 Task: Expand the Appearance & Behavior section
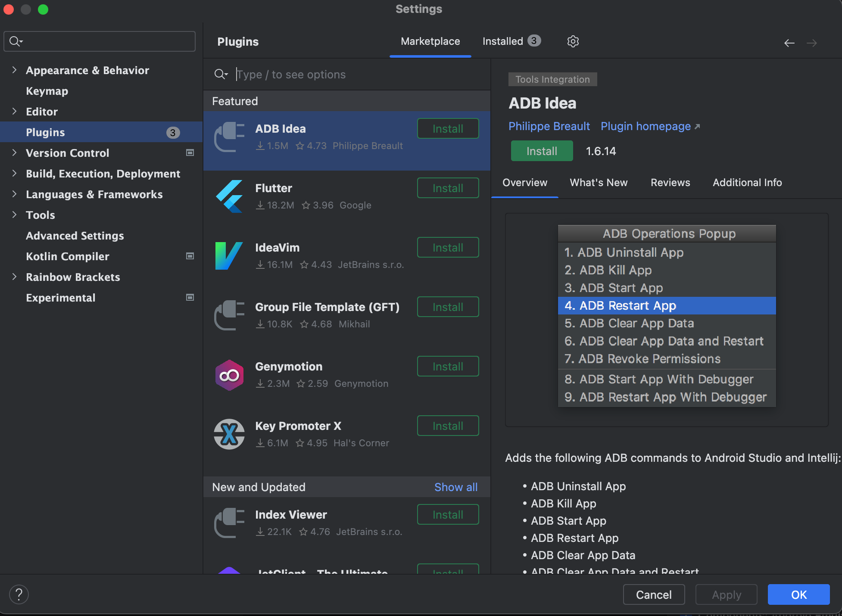click(x=14, y=70)
